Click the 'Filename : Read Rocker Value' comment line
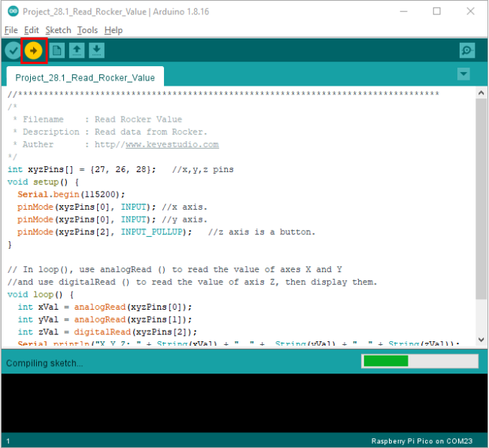 (98, 120)
